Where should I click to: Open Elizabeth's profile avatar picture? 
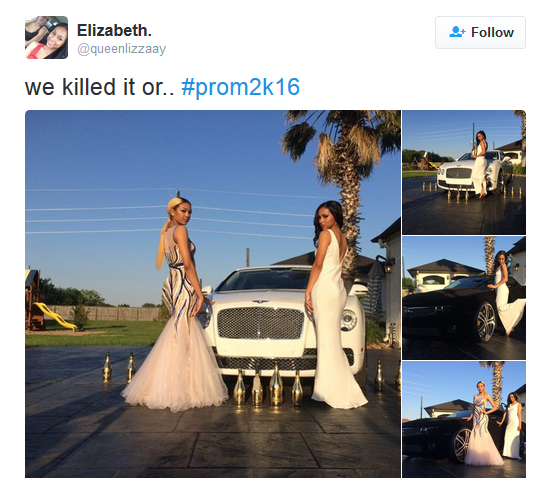46,37
